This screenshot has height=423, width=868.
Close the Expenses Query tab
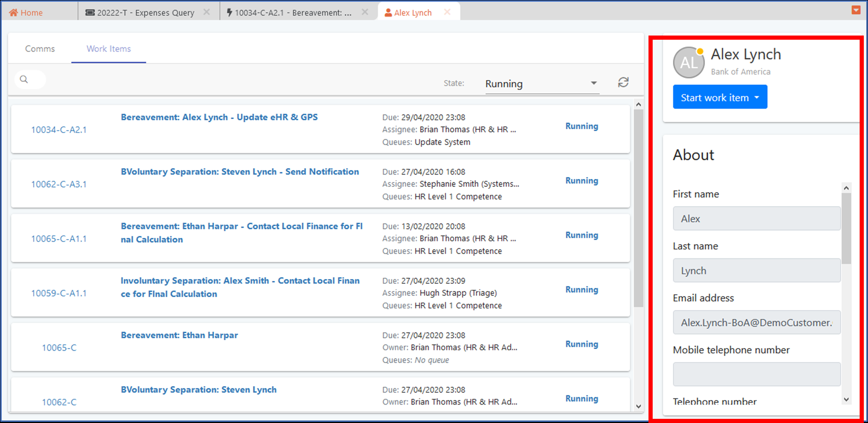[207, 13]
